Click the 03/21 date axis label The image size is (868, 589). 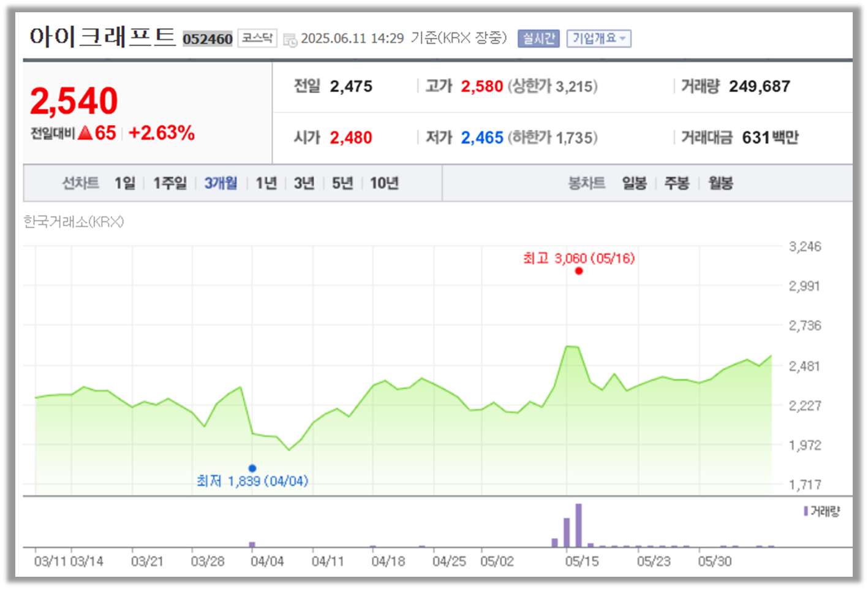click(147, 561)
